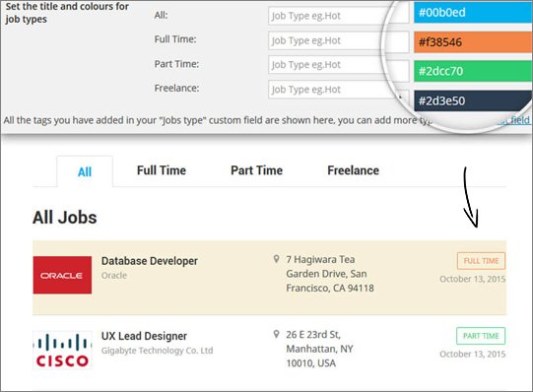This screenshot has height=392, width=533.
Task: Click the location pin beside San Francisco address
Action: pos(277,259)
